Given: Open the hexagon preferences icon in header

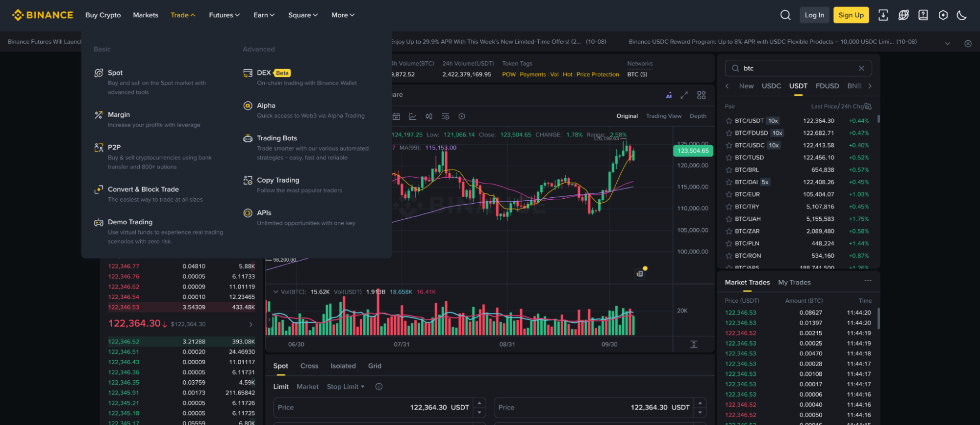Looking at the screenshot, I should click(943, 15).
